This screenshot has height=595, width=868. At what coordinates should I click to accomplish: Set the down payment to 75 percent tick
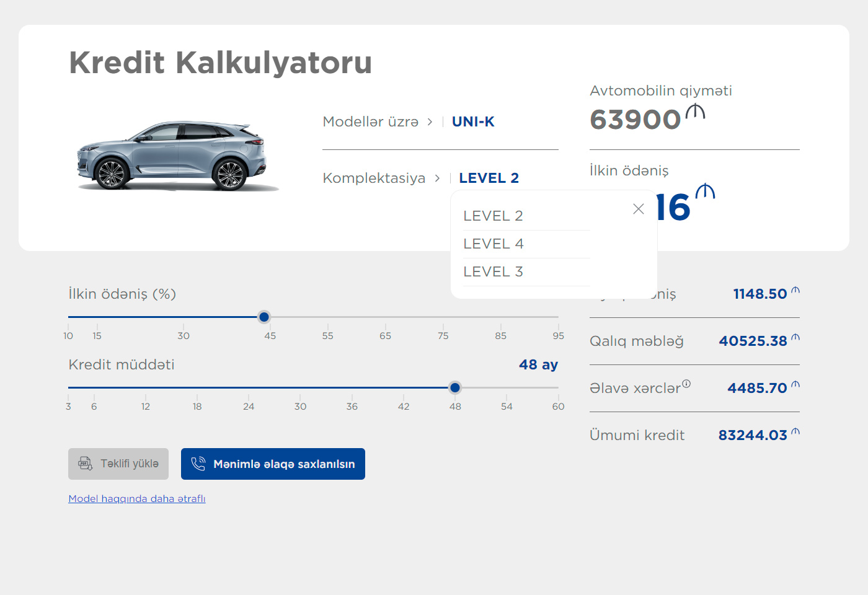point(443,317)
